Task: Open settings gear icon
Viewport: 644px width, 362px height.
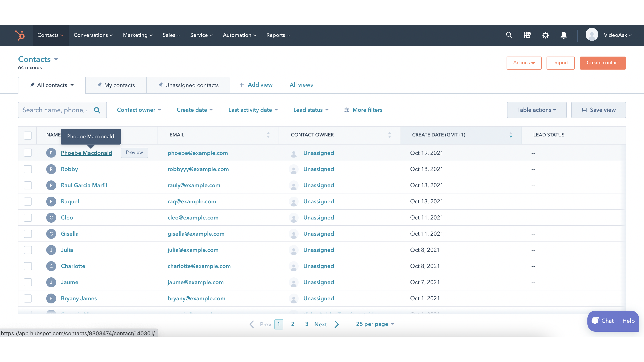Action: click(x=545, y=35)
